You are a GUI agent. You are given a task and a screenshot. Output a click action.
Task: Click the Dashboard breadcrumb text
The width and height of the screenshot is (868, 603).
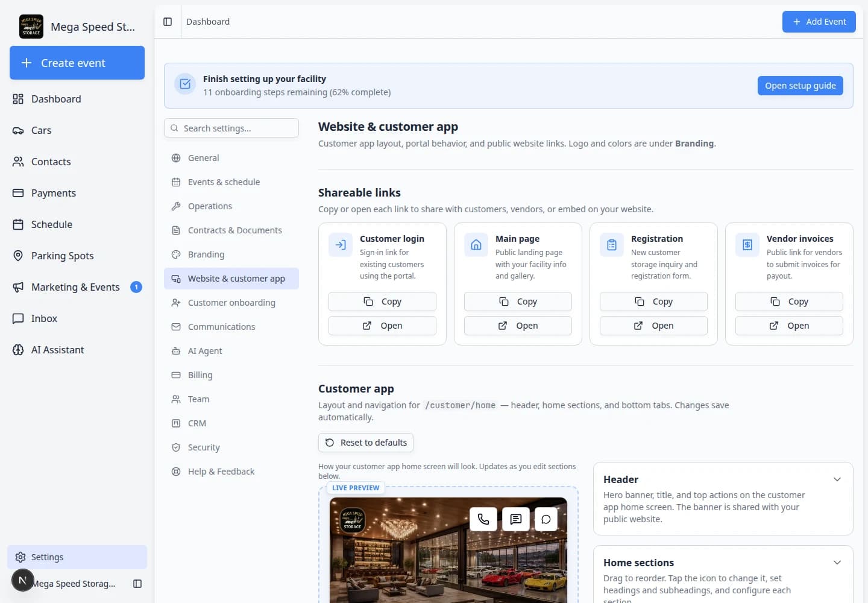(x=208, y=22)
